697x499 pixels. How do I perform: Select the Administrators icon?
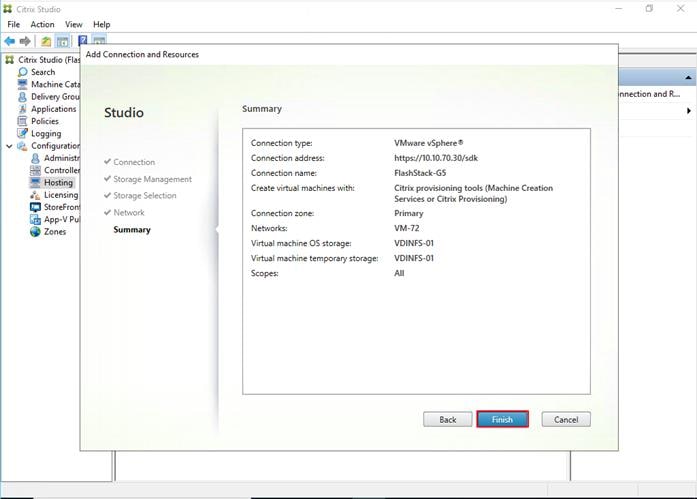coord(35,158)
